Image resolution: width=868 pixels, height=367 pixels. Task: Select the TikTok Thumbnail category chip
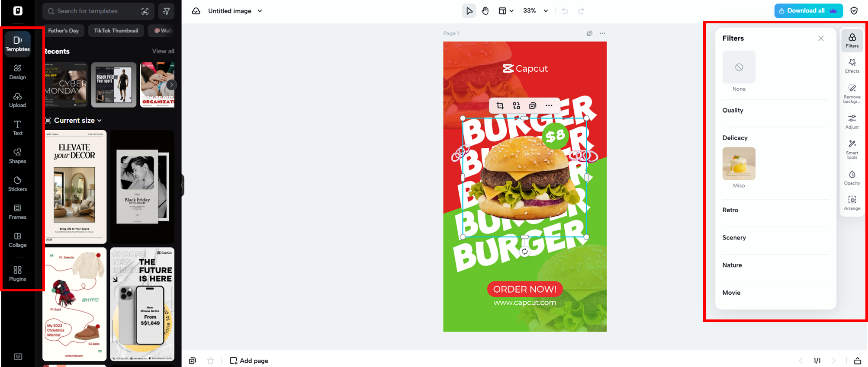click(116, 31)
